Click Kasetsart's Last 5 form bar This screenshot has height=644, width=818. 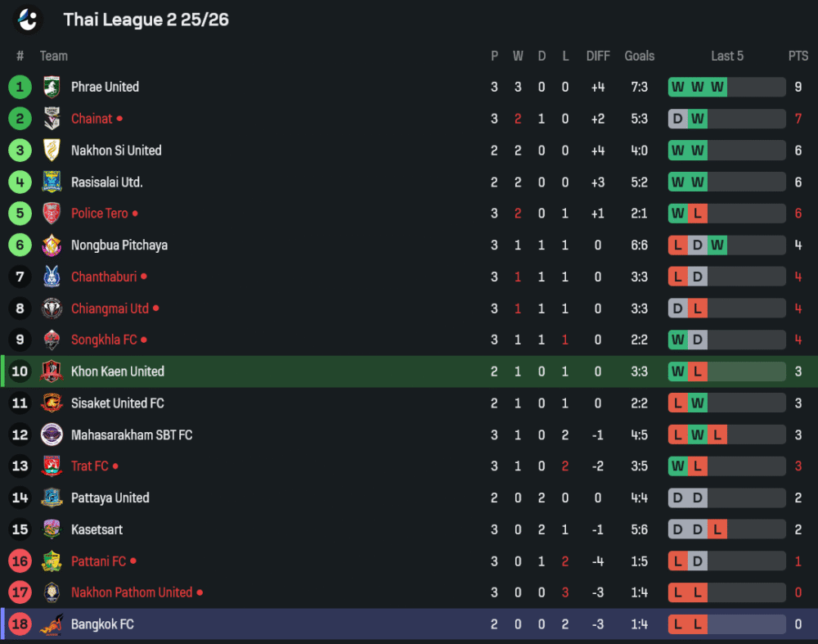pos(726,529)
